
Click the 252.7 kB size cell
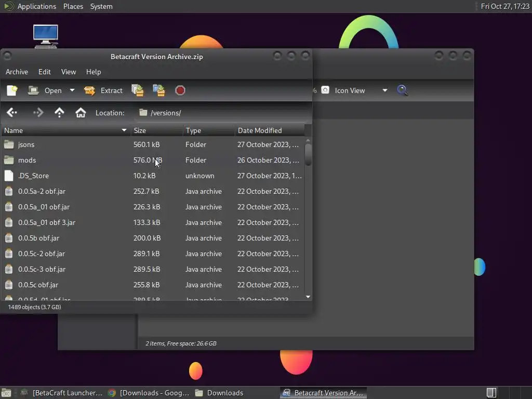point(146,191)
